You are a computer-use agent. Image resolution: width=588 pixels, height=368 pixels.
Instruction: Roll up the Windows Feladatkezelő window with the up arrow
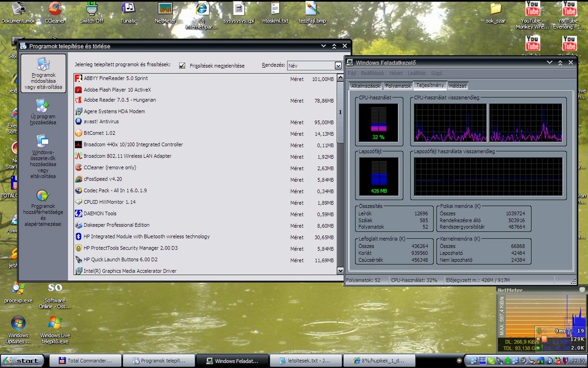pyautogui.click(x=560, y=62)
